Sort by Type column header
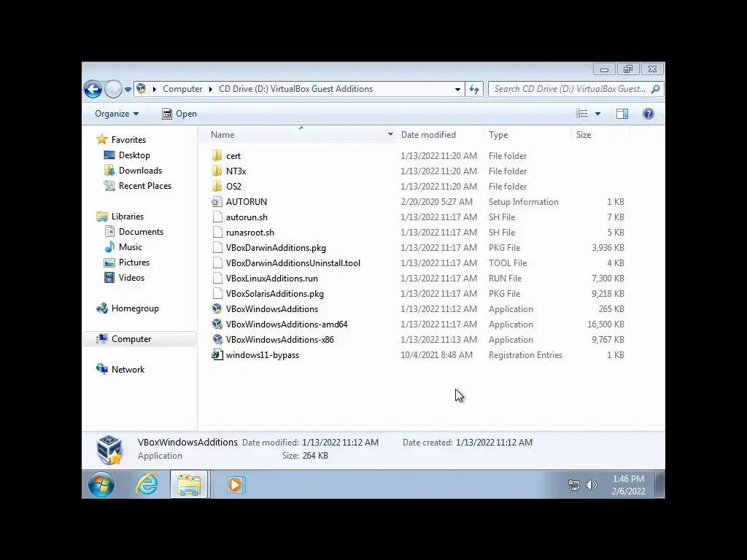This screenshot has height=560, width=747. 527,135
